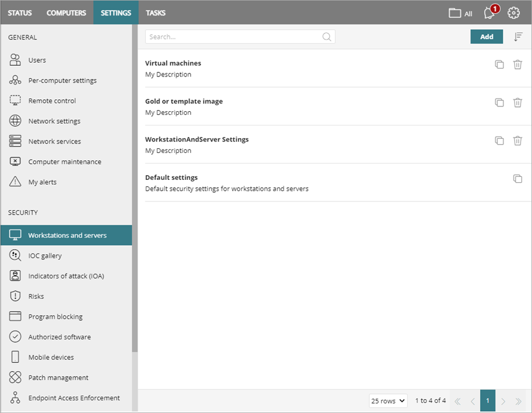
Task: Open Network services
Action: coord(53,141)
